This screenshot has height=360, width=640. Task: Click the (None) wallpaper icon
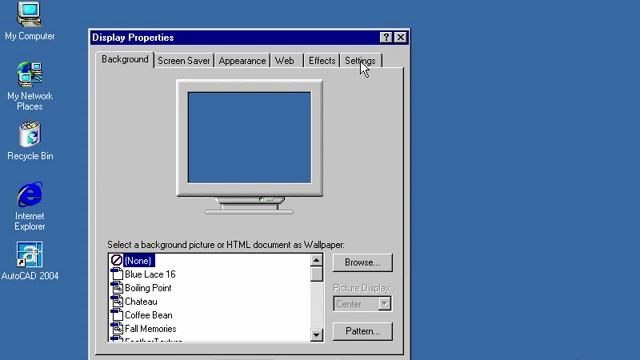click(116, 260)
